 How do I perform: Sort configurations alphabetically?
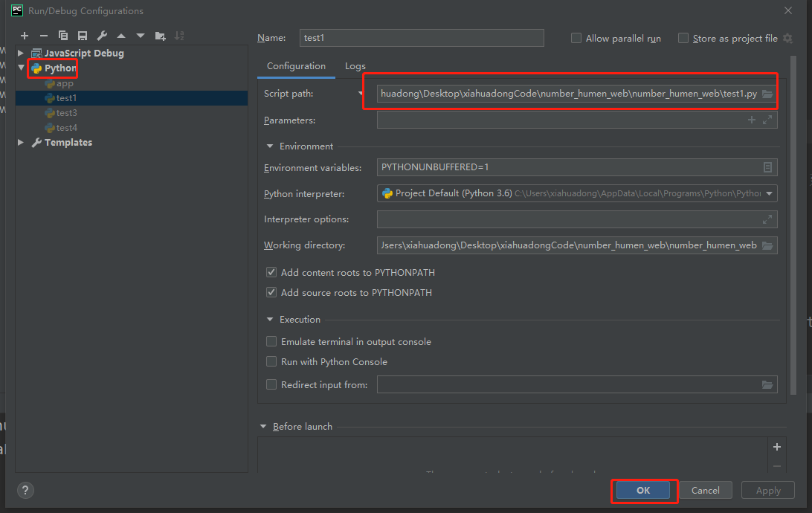(179, 36)
